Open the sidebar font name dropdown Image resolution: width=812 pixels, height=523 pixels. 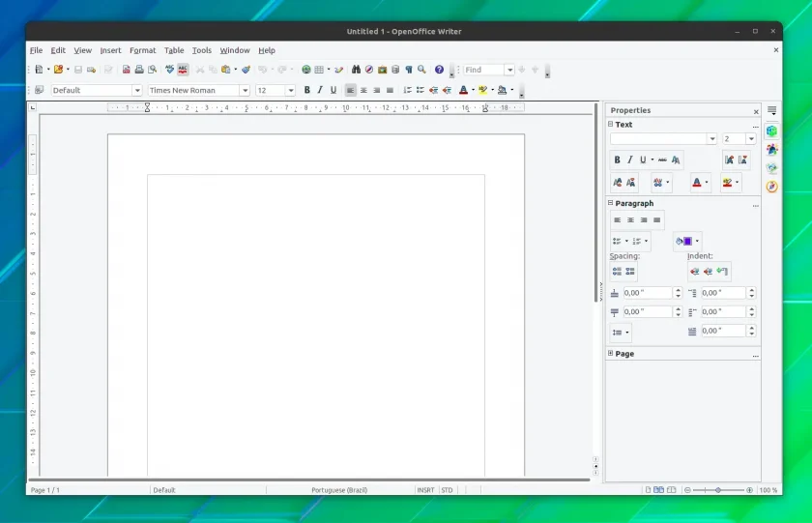click(x=712, y=139)
